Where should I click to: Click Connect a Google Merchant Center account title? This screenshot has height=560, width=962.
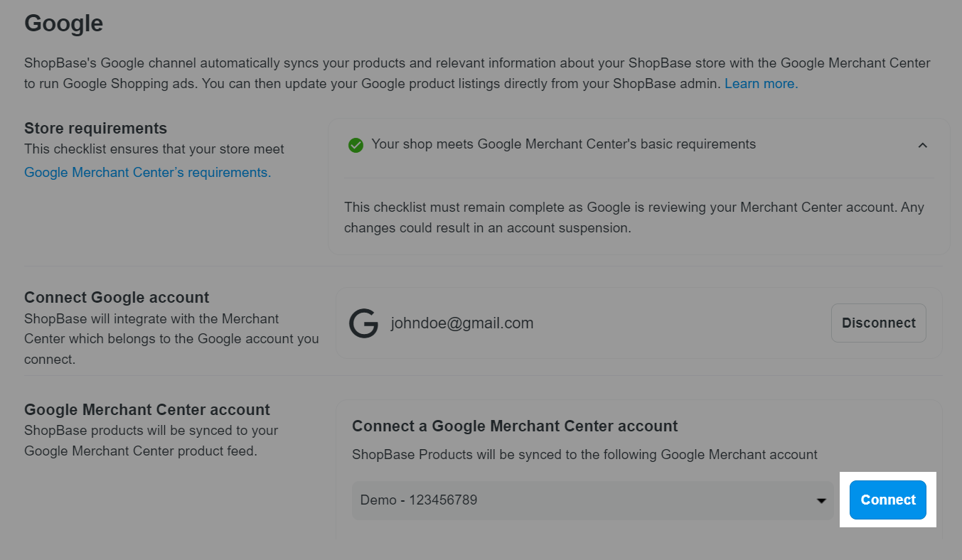pos(515,426)
